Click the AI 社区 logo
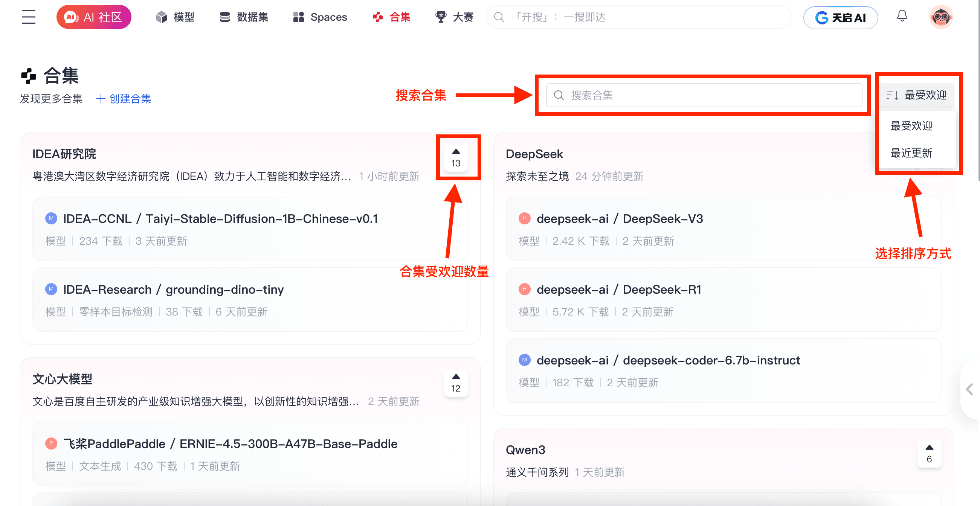980x506 pixels. pyautogui.click(x=94, y=17)
